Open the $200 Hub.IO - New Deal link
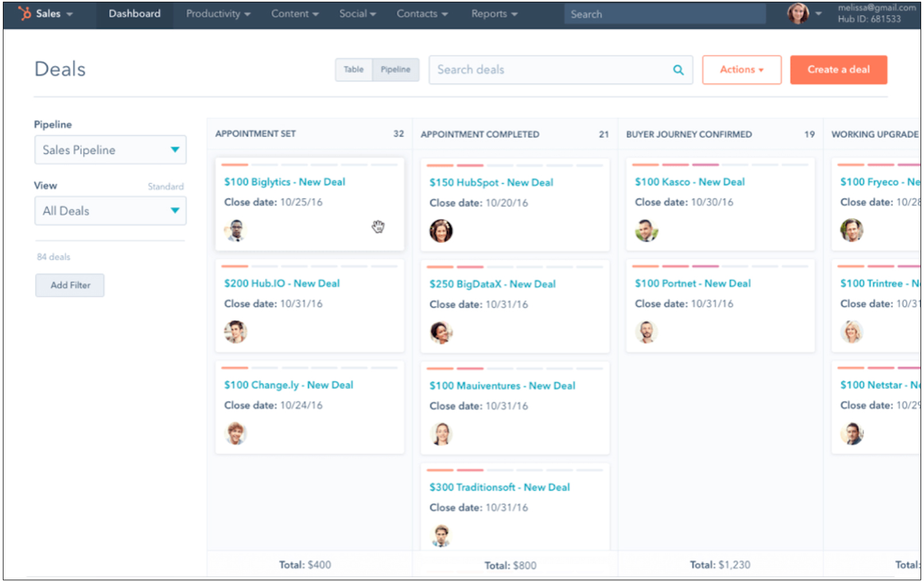The width and height of the screenshot is (924, 582). point(282,284)
